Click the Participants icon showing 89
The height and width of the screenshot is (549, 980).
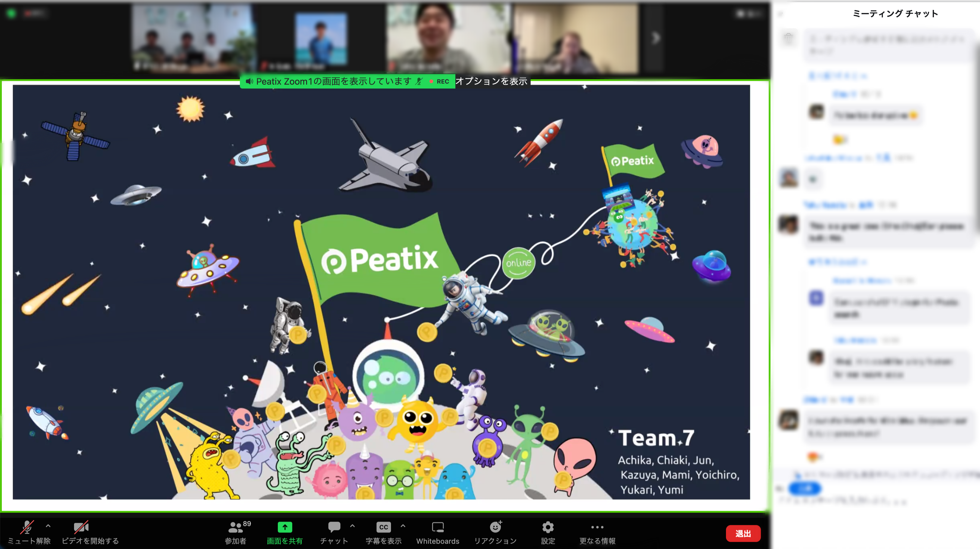click(235, 527)
